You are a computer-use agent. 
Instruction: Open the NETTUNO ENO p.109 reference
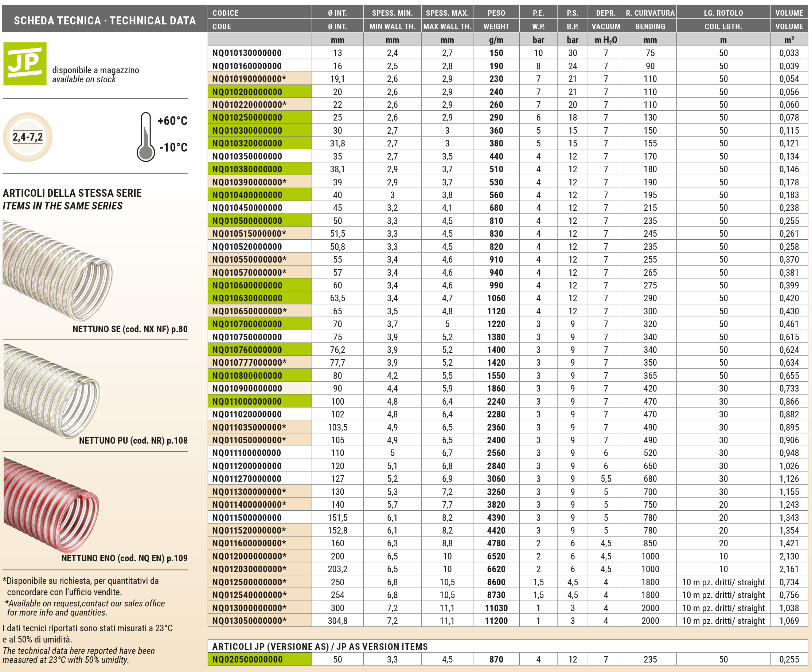(124, 558)
